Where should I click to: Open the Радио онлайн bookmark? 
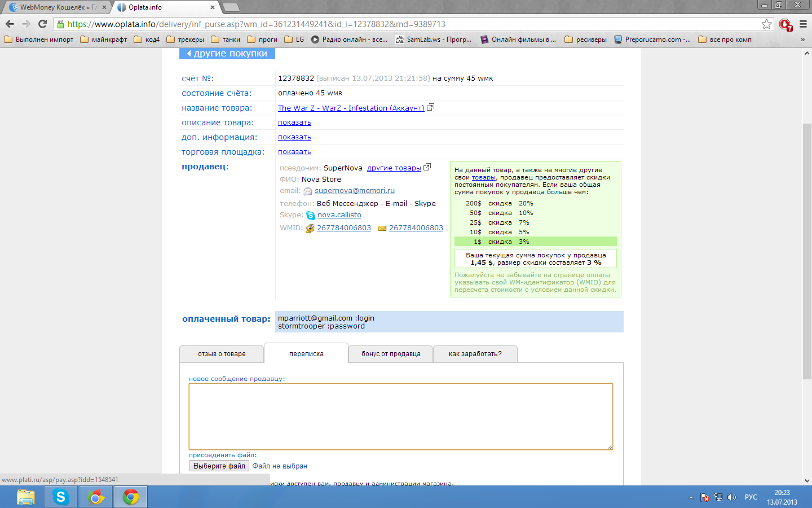click(x=349, y=40)
